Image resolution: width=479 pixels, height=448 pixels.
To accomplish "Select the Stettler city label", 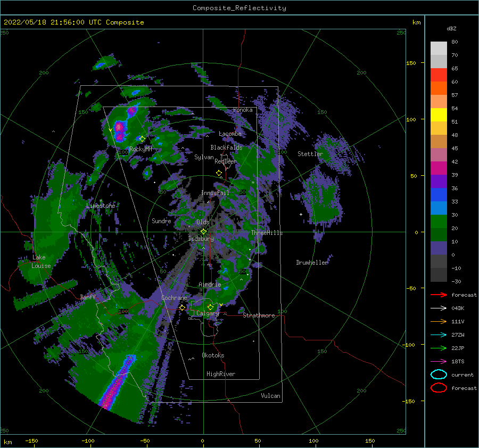I will (x=310, y=154).
